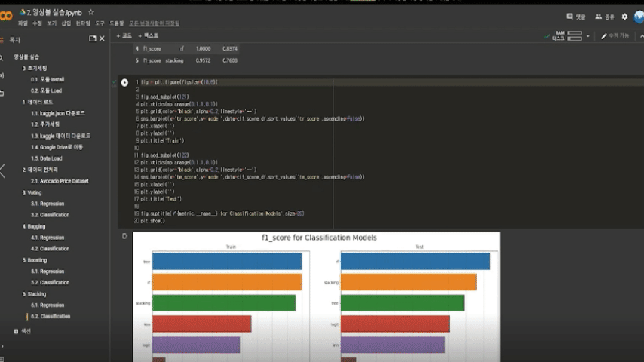Open the user account avatar
644x362 pixels.
(638, 16)
